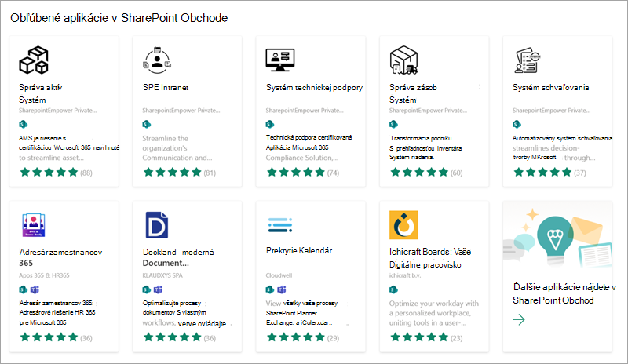Open the Prekrytie Kalendár title
628x364 pixels.
299,251
